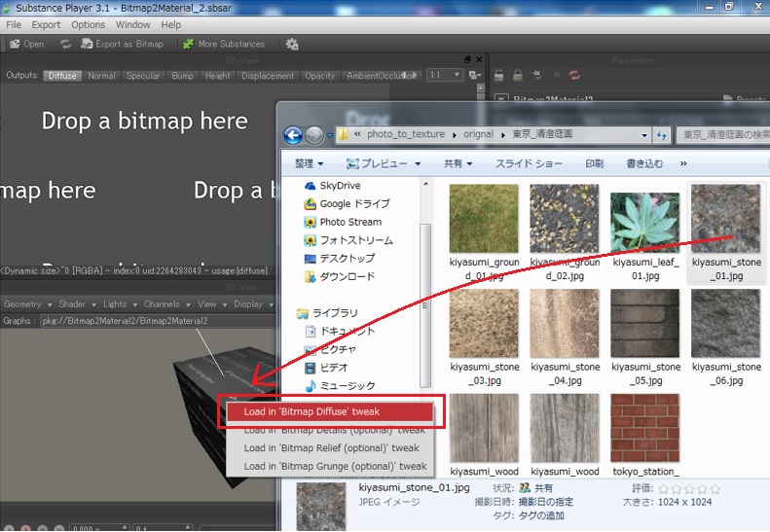The height and width of the screenshot is (532, 770).
Task: Click the Explorer back arrow button
Action: (x=293, y=135)
